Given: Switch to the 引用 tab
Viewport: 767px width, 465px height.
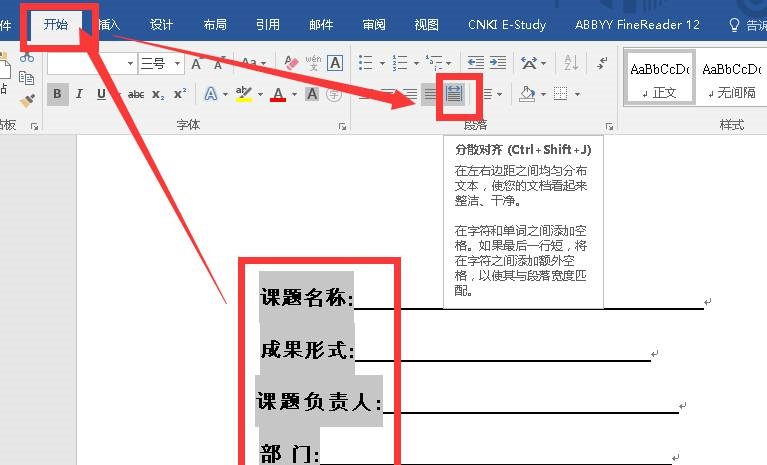Looking at the screenshot, I should [268, 24].
